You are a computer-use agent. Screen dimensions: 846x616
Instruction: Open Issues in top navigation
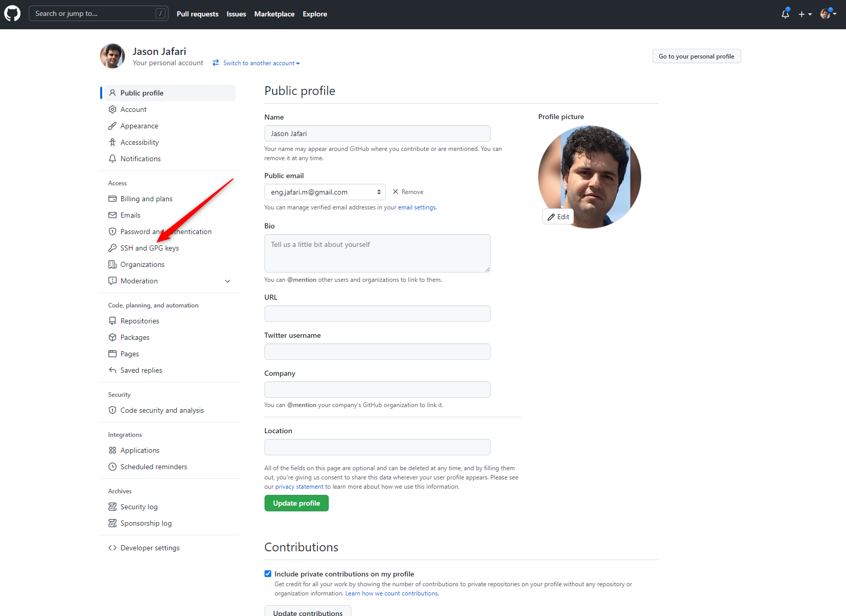(236, 14)
